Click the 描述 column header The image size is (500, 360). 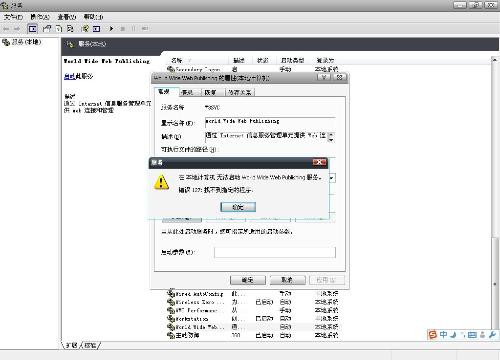click(x=239, y=60)
